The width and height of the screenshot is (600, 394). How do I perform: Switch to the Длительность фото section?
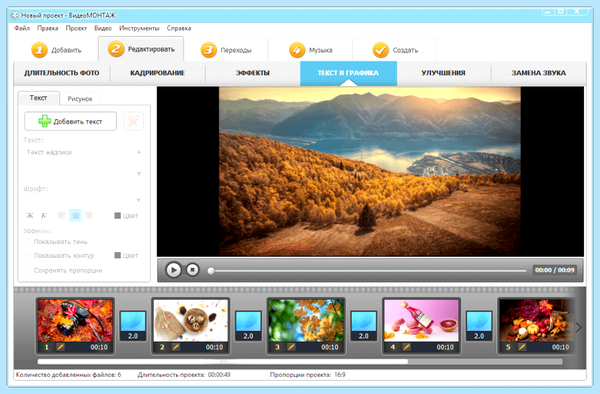[x=62, y=73]
